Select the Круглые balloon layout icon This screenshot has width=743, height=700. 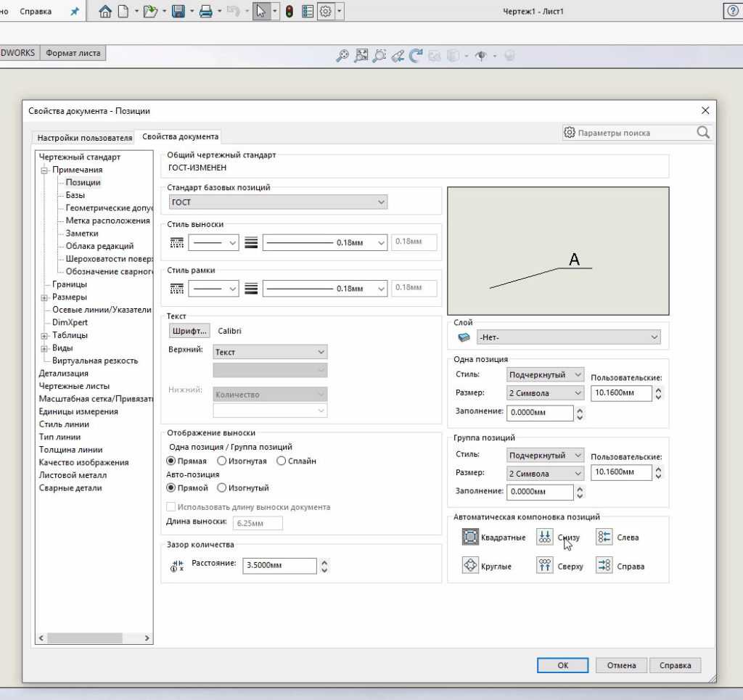tap(470, 566)
